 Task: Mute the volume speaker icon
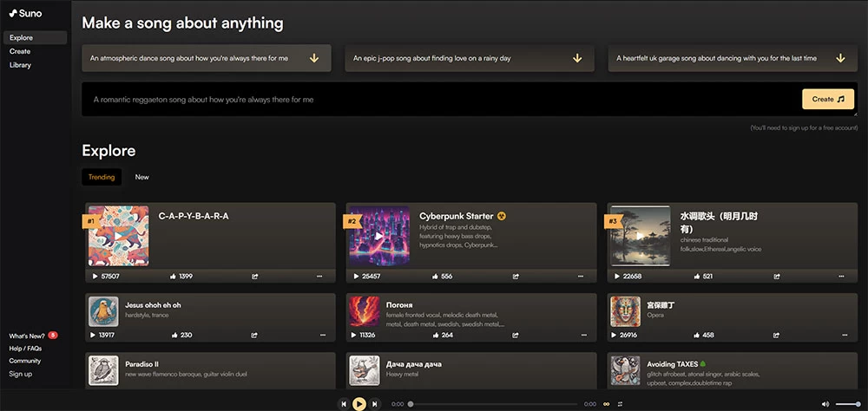825,404
